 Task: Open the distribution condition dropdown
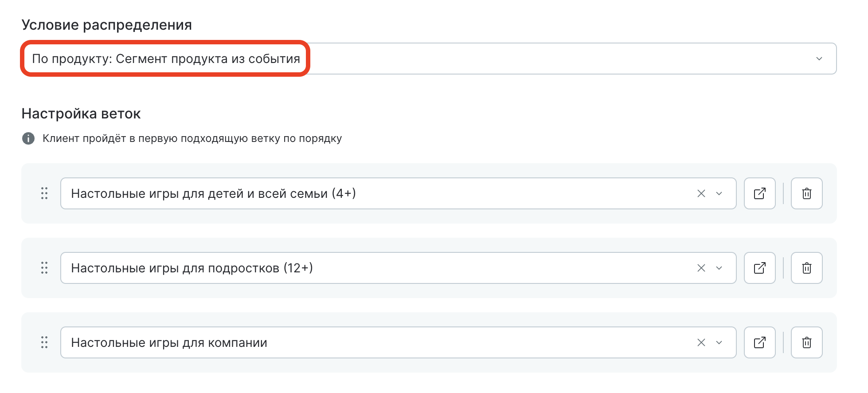[818, 59]
